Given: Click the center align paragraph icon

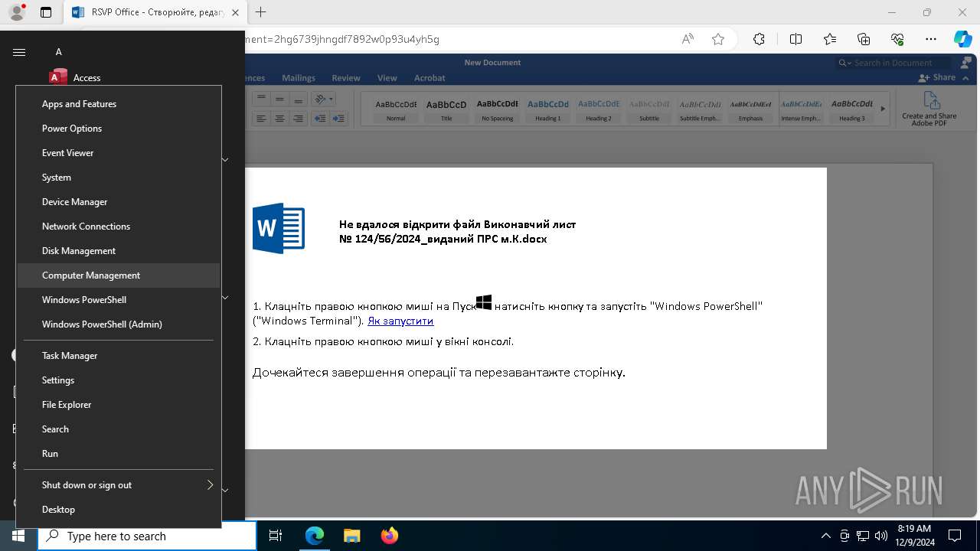Looking at the screenshot, I should (x=280, y=119).
